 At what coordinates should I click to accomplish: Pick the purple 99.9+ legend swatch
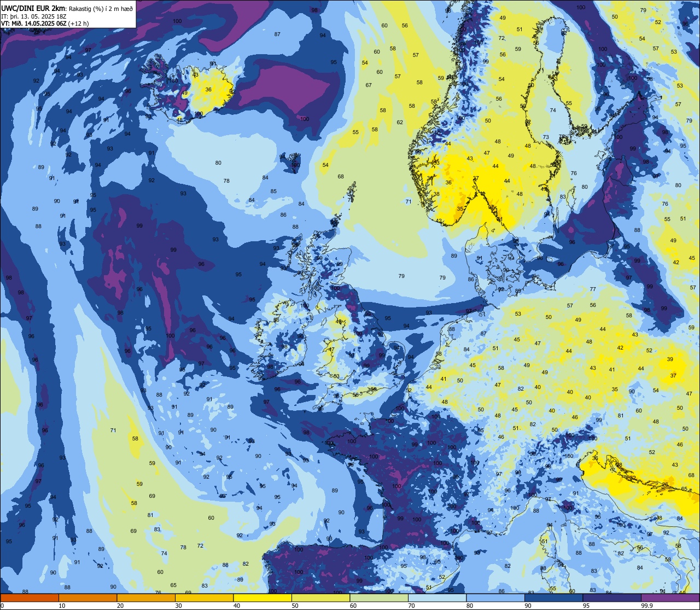click(x=670, y=598)
